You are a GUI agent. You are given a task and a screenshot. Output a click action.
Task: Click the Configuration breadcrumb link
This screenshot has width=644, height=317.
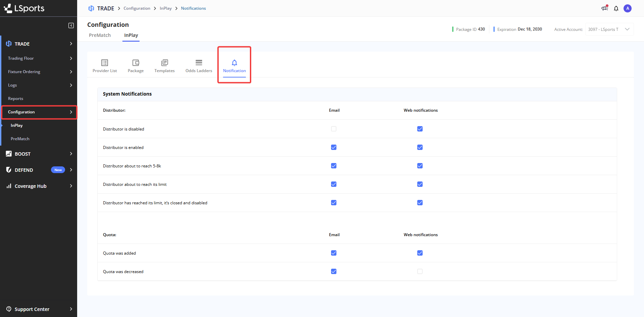click(x=137, y=8)
